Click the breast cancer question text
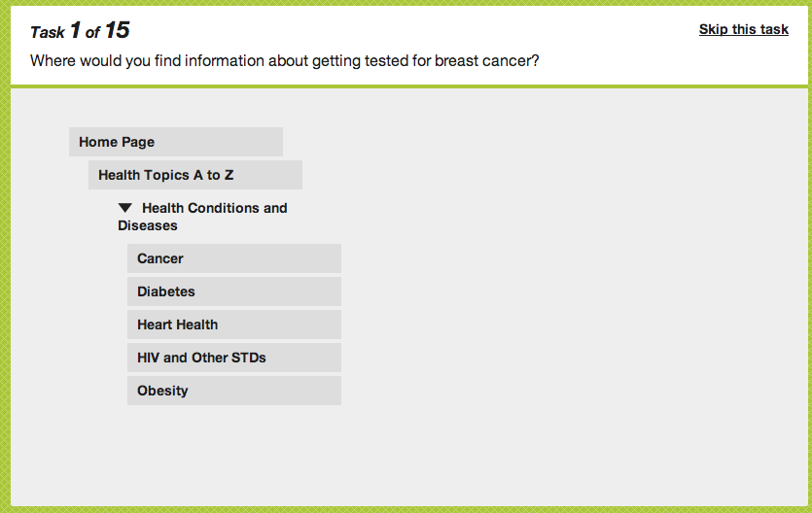812x513 pixels. click(285, 60)
